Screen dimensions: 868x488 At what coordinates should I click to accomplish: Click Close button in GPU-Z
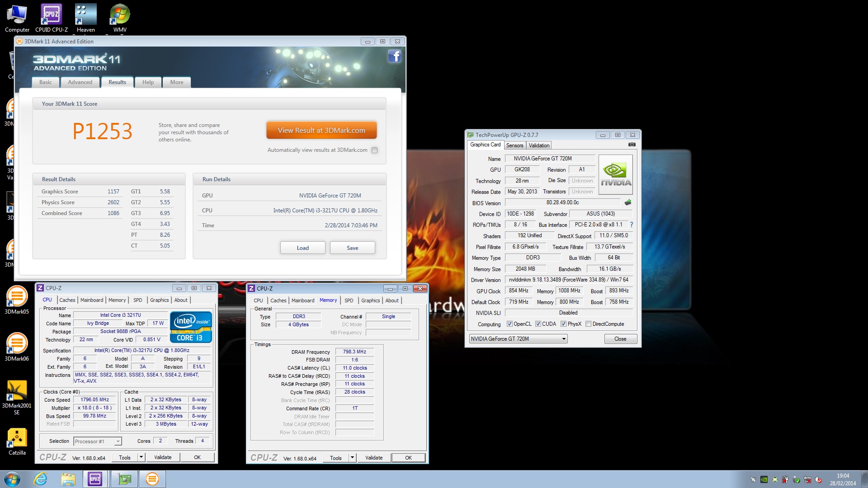(x=620, y=339)
